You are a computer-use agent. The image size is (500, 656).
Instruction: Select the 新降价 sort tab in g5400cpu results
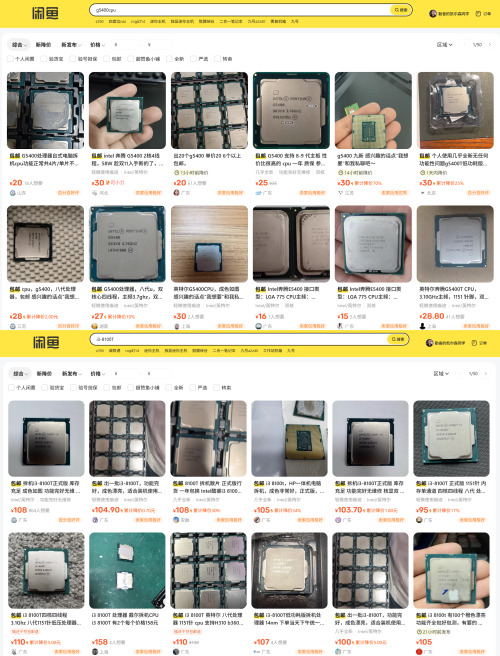pos(44,45)
